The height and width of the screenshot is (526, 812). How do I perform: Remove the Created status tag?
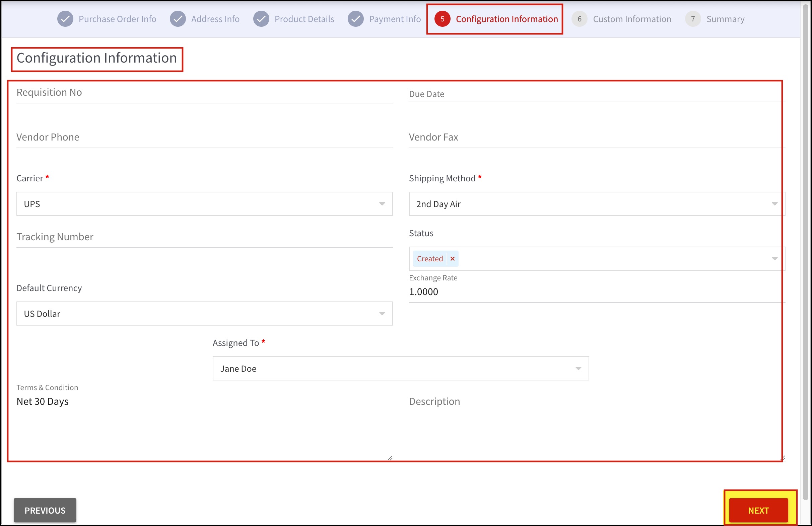453,259
